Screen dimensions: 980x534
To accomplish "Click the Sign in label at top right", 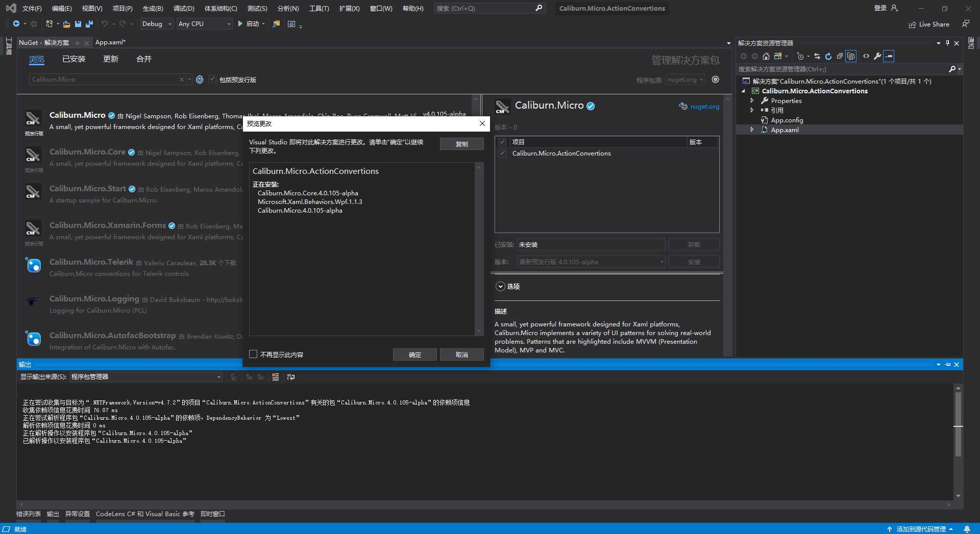I will pyautogui.click(x=880, y=8).
